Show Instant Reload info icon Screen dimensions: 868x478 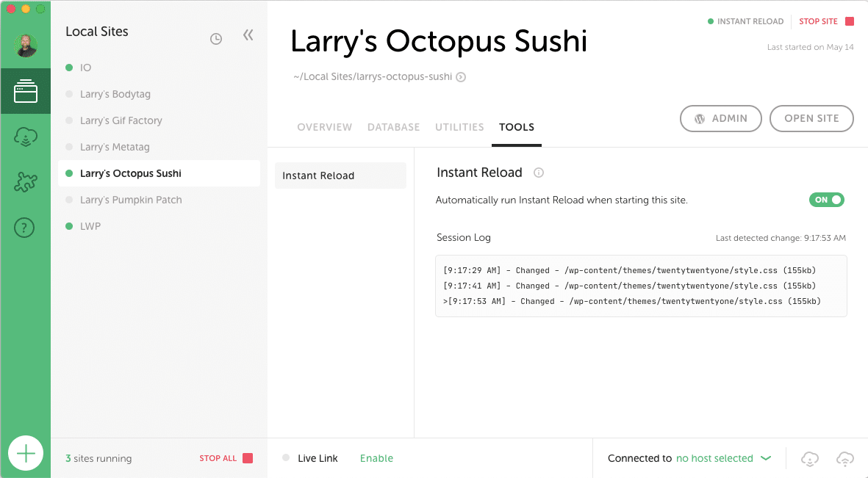point(538,173)
